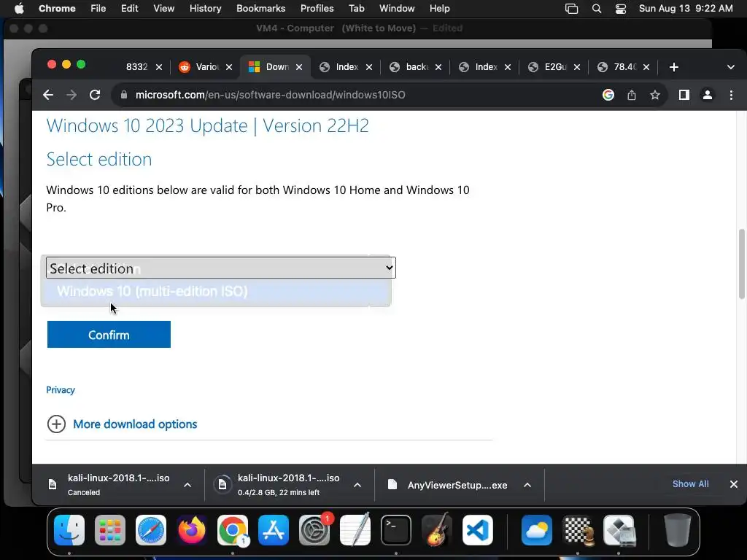The height and width of the screenshot is (560, 747).
Task: Open Boot Camp Assistant from Dock
Action: pyautogui.click(x=619, y=530)
